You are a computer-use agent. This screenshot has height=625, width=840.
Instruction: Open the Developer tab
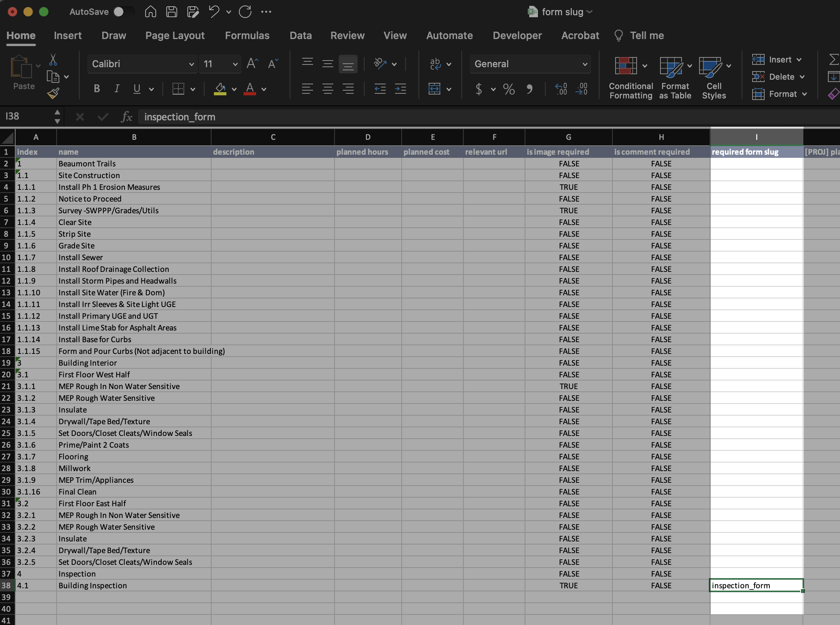517,36
